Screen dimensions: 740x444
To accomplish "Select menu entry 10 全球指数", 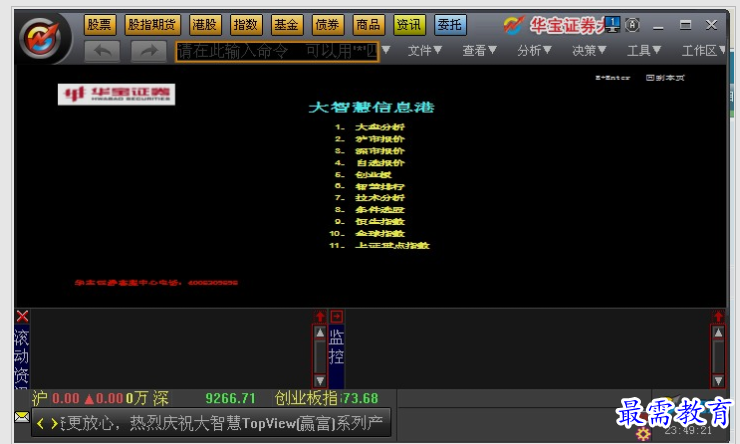I will point(367,234).
